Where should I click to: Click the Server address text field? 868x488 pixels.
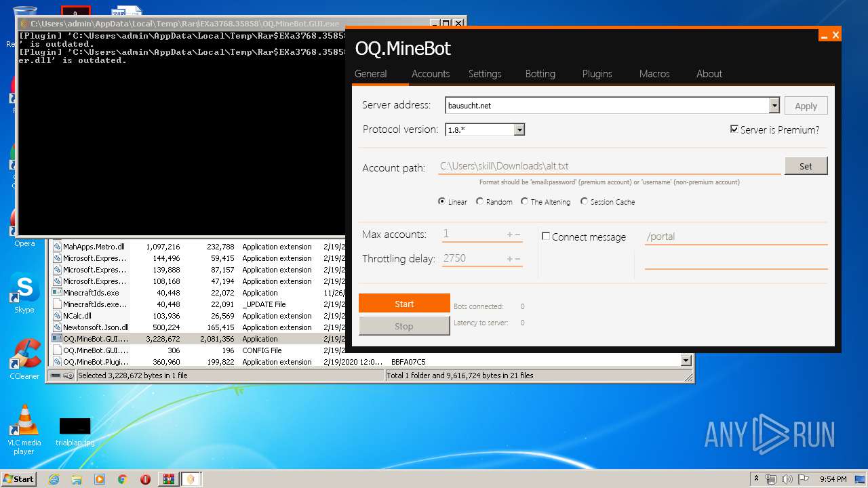608,106
